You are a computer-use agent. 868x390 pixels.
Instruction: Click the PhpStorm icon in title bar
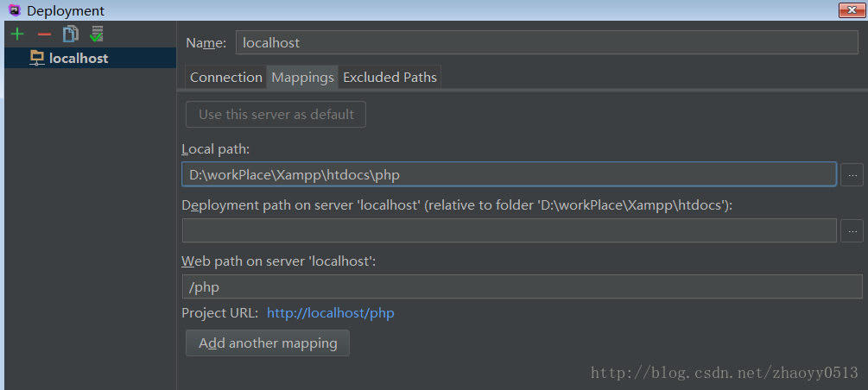15,10
